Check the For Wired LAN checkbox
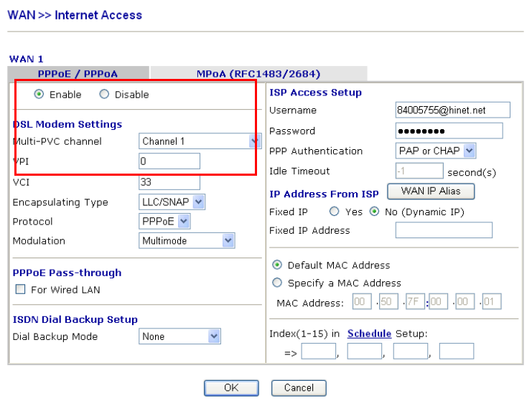This screenshot has height=406, width=532. [x=20, y=290]
